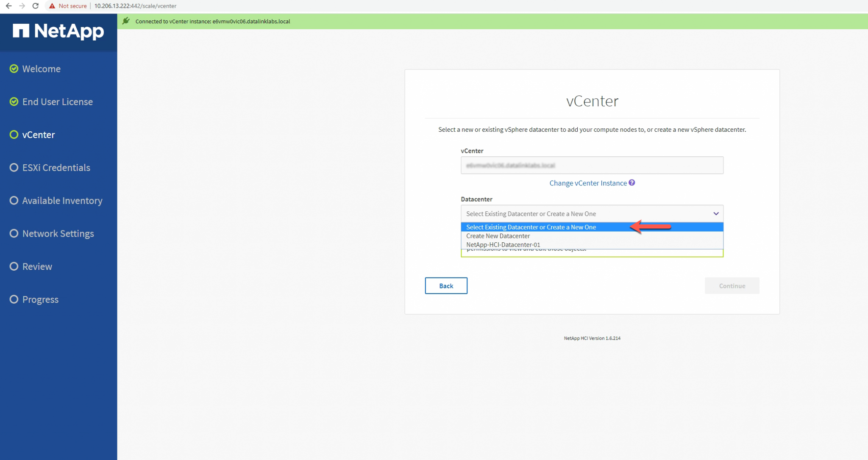868x460 pixels.
Task: Select the Progress step circle
Action: click(14, 299)
